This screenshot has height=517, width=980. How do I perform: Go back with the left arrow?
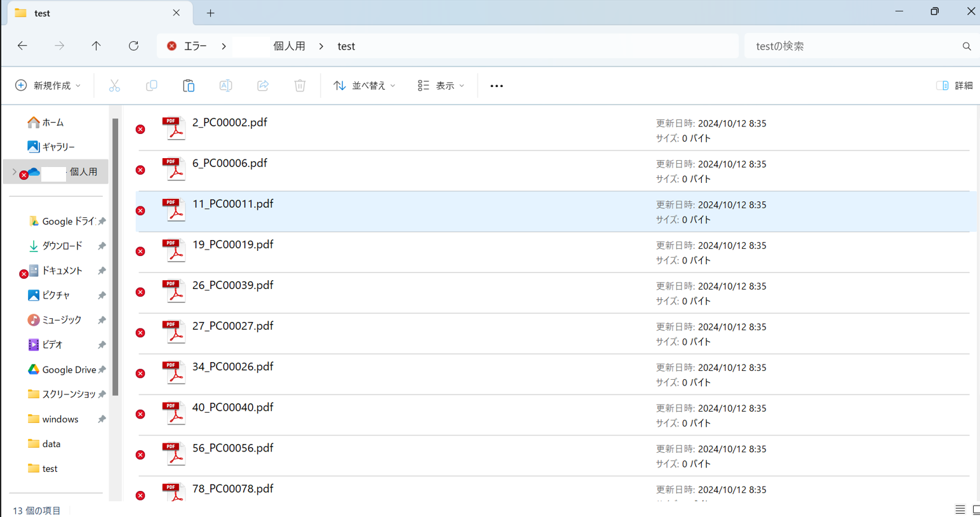click(x=22, y=46)
